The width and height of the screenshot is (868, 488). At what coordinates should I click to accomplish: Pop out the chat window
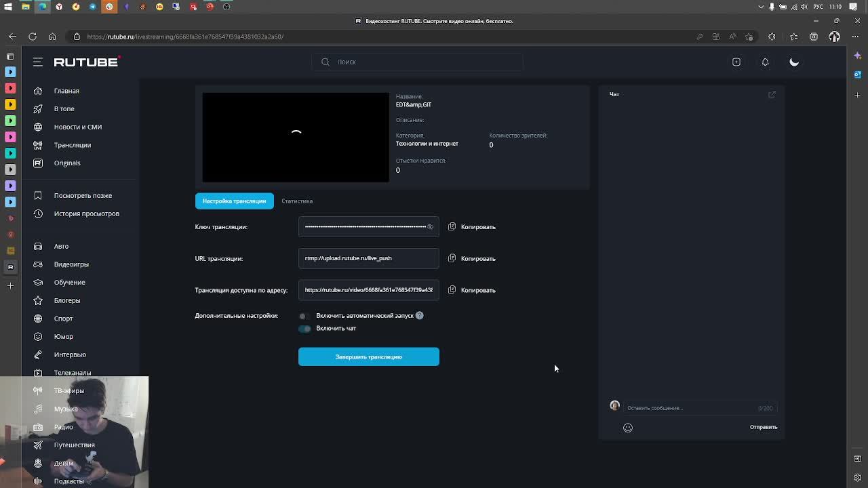[772, 95]
